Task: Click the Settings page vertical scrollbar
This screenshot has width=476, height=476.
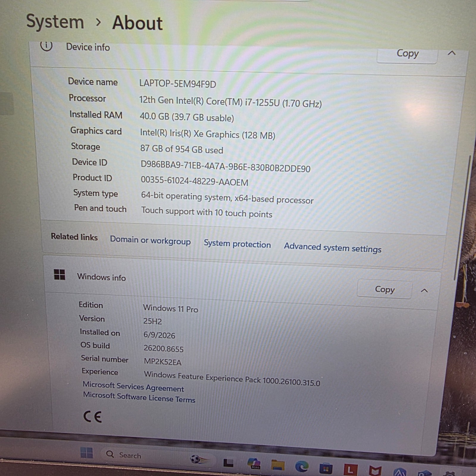Action: tap(462, 217)
